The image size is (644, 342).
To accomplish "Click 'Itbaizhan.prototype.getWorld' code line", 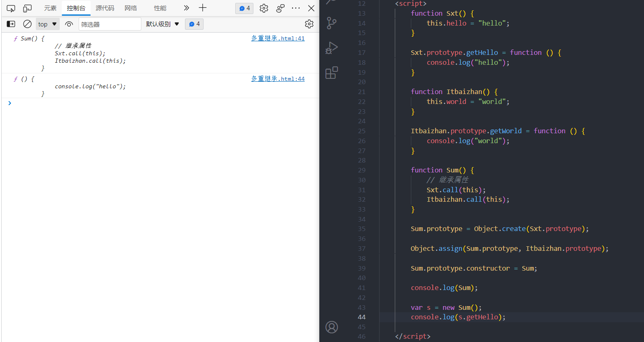I will (498, 131).
